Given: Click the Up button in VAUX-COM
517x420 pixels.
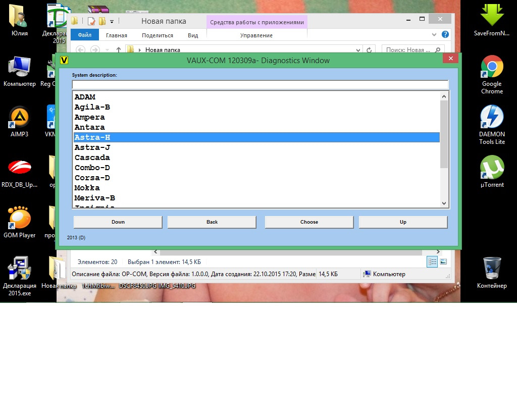Looking at the screenshot, I should coord(403,222).
